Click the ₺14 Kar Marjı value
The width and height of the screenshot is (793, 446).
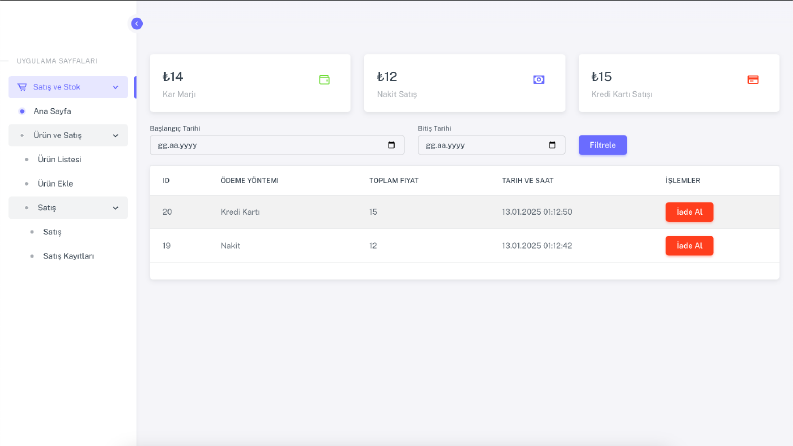pyautogui.click(x=173, y=77)
